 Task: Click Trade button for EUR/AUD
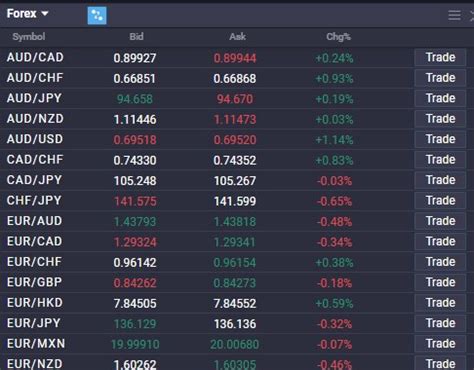pyautogui.click(x=440, y=221)
